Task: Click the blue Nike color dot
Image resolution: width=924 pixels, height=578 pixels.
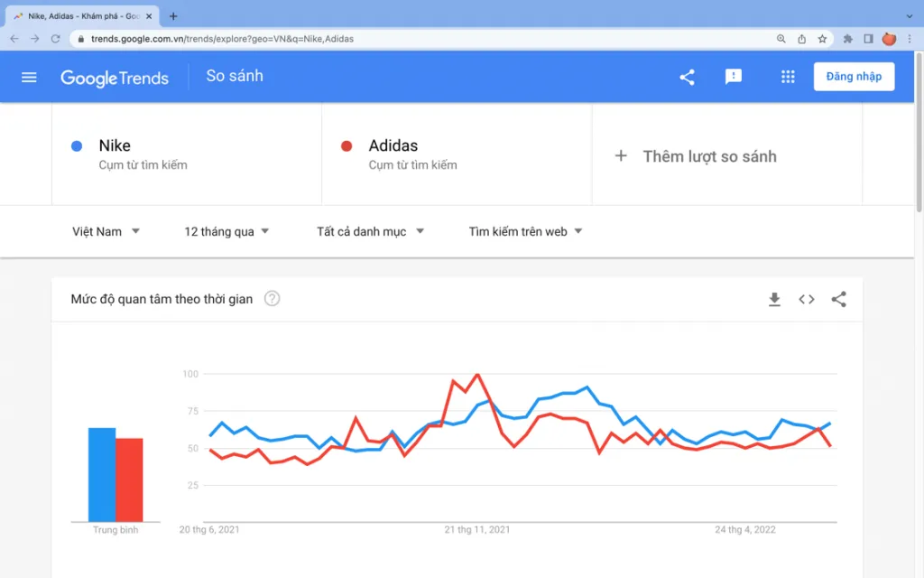Action: click(77, 146)
